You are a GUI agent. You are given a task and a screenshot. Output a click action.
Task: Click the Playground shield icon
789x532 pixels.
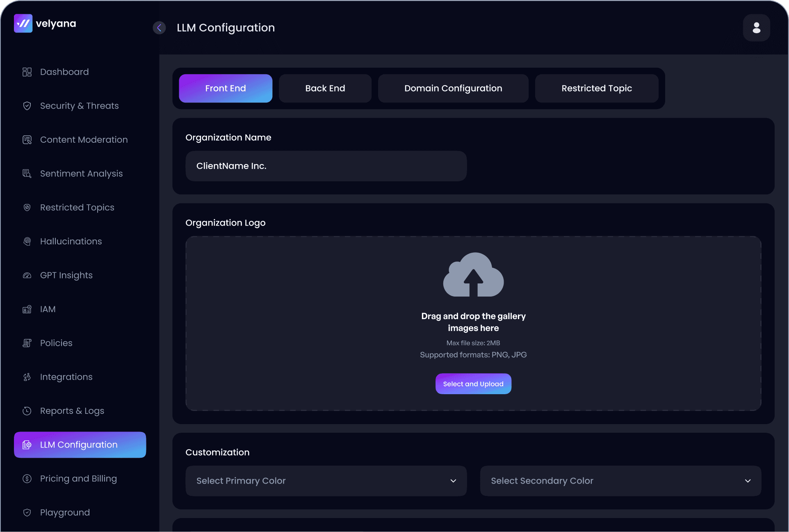click(27, 512)
